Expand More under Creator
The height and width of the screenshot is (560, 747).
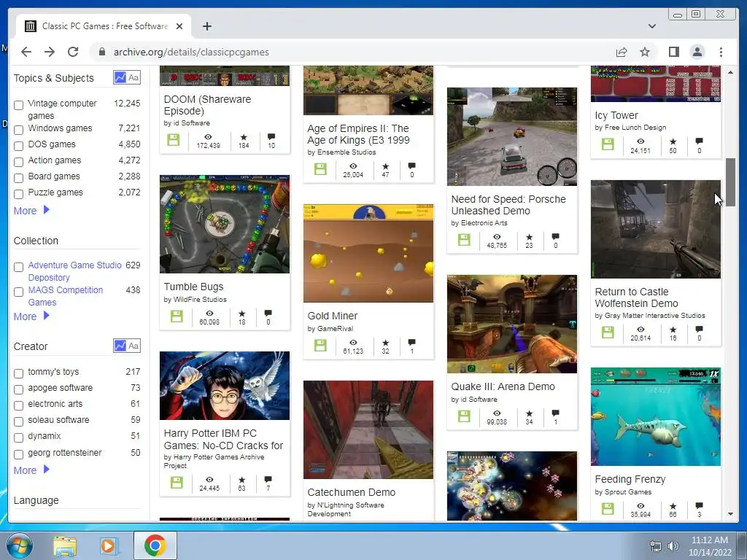tap(31, 470)
